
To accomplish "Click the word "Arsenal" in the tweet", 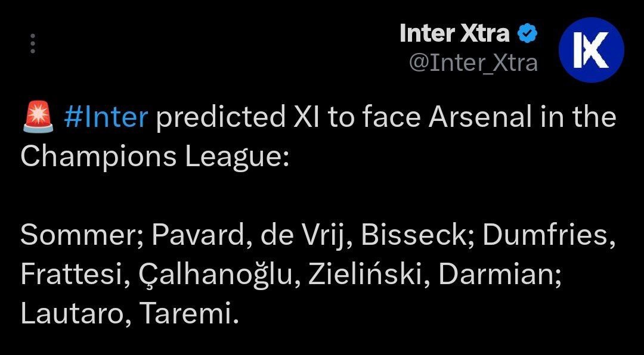I will tap(479, 117).
